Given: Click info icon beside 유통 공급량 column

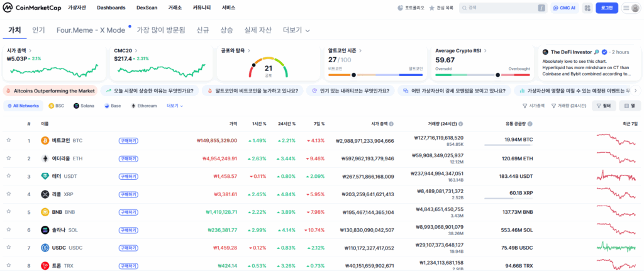Looking at the screenshot, I should tap(530, 124).
